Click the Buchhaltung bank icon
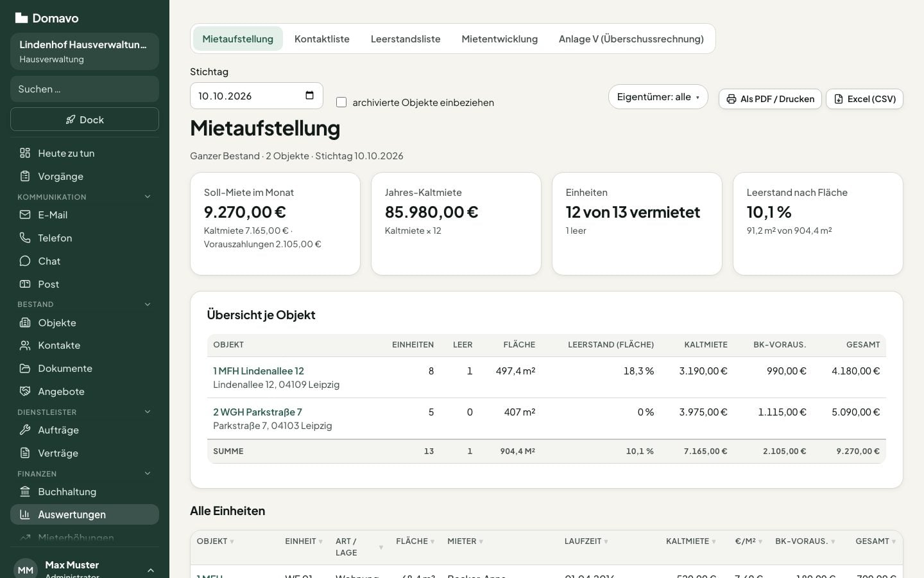 25,492
